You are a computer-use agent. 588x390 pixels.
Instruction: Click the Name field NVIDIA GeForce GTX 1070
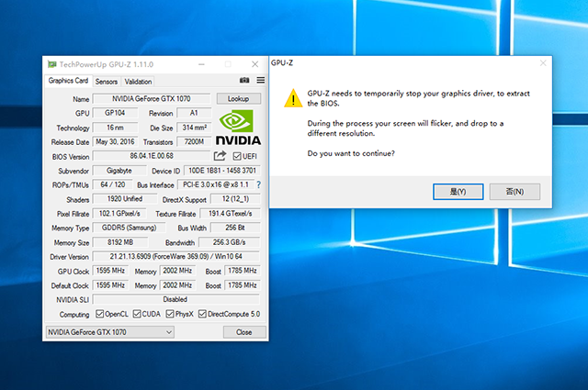coord(152,98)
